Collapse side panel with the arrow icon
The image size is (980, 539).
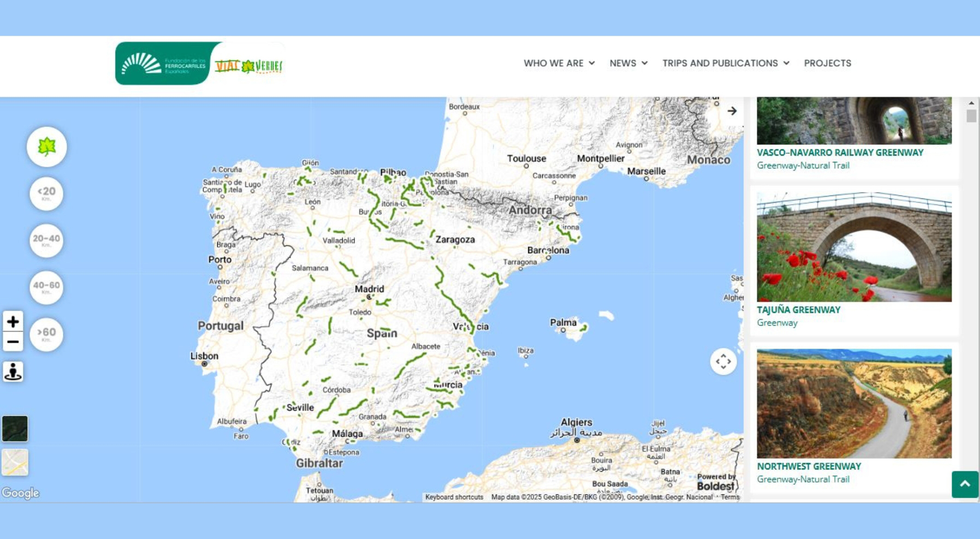[x=732, y=111]
